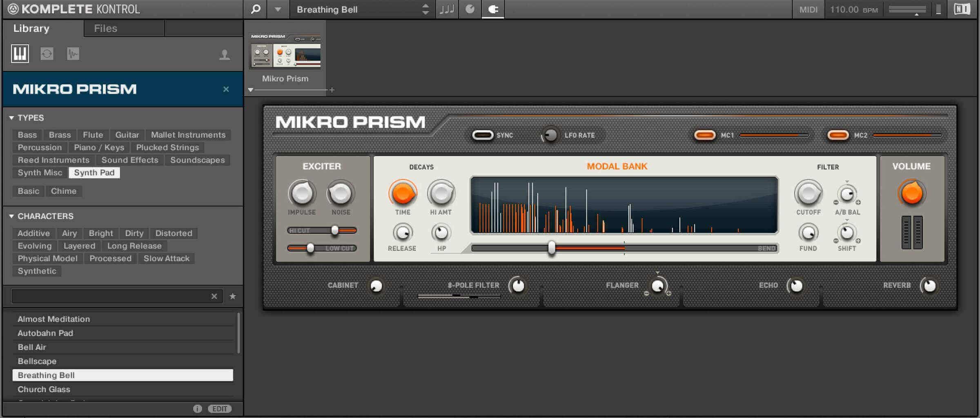Click the EDIT button
The image size is (980, 418).
tap(220, 409)
